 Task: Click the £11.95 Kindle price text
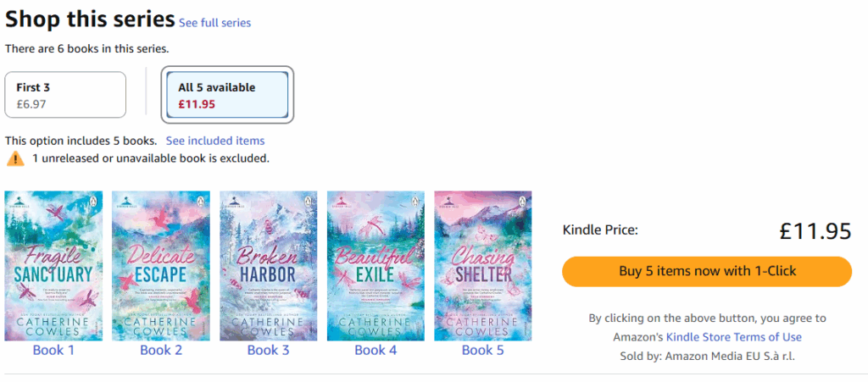815,230
